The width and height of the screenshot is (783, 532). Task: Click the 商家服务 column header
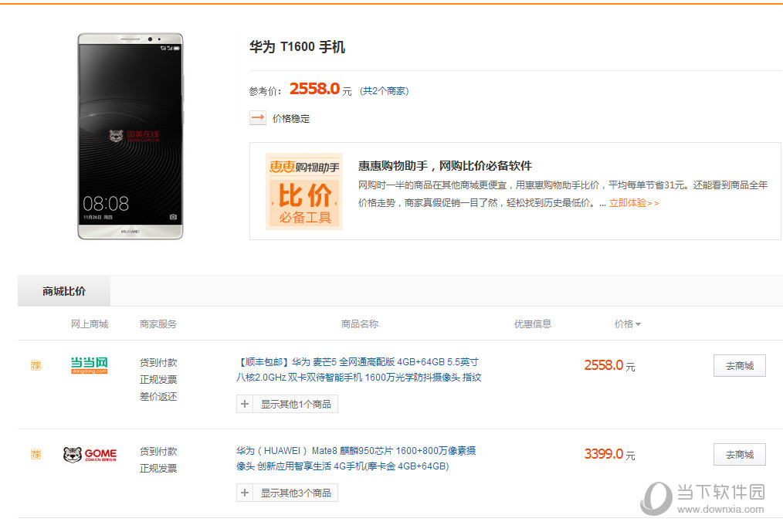point(158,324)
